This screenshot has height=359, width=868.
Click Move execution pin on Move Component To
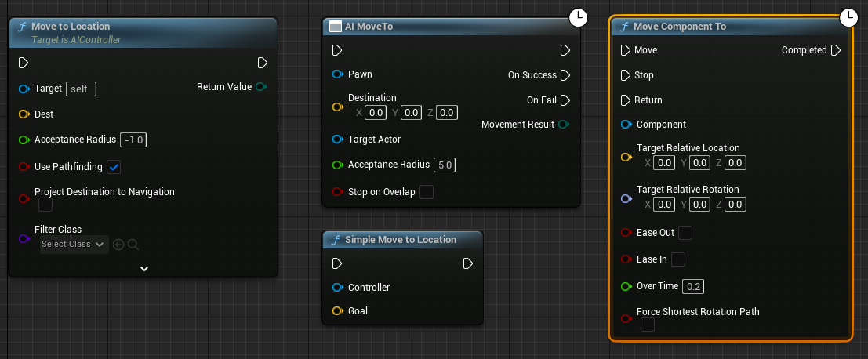pos(626,50)
